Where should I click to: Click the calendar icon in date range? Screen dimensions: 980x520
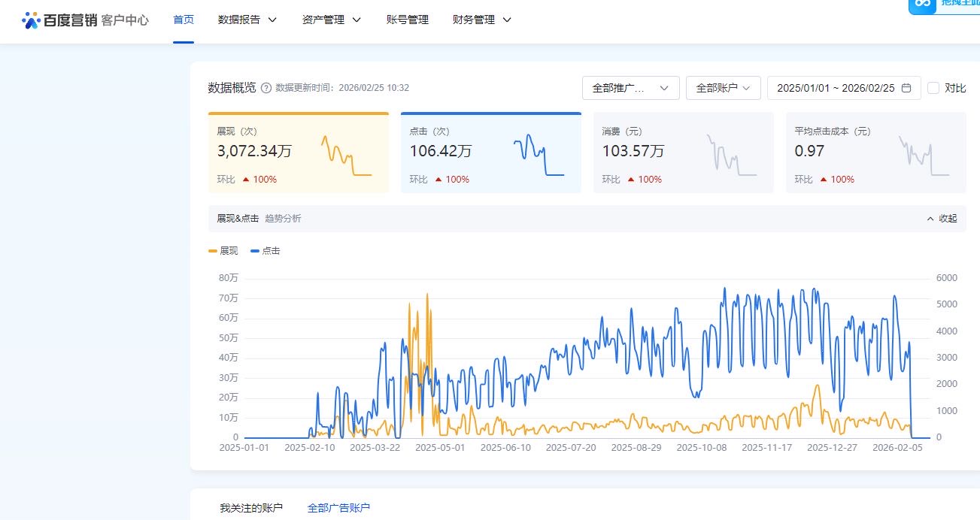pyautogui.click(x=906, y=88)
